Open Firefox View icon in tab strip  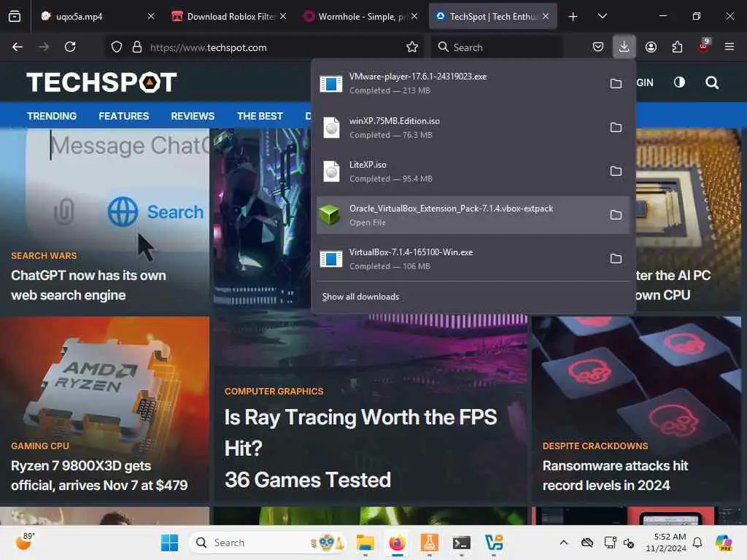[15, 16]
